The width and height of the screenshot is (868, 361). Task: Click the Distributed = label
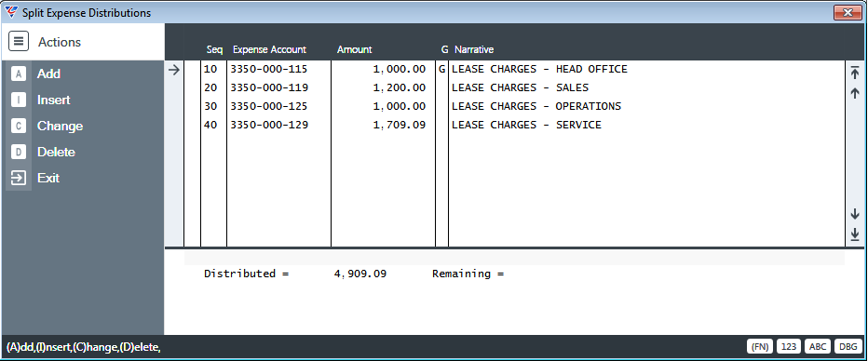coord(247,274)
